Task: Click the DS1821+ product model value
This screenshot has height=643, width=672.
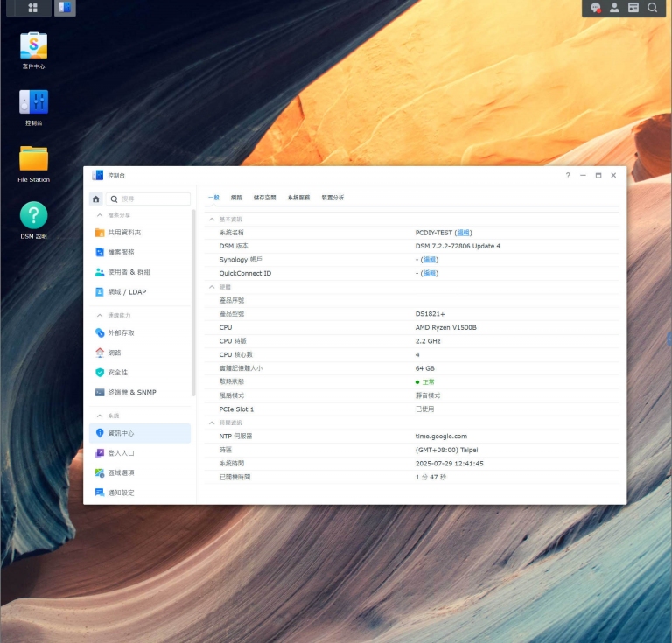Action: click(x=430, y=314)
